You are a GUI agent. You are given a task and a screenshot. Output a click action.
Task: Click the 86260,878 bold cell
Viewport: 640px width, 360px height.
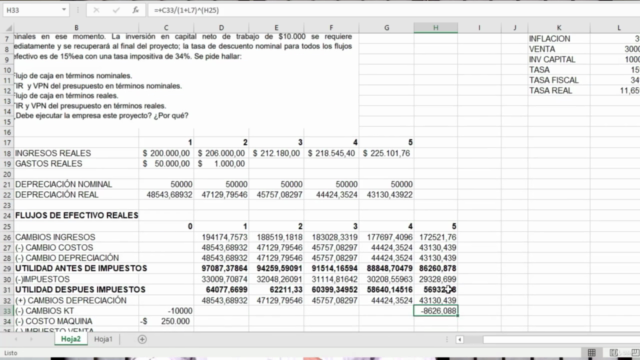click(x=436, y=269)
